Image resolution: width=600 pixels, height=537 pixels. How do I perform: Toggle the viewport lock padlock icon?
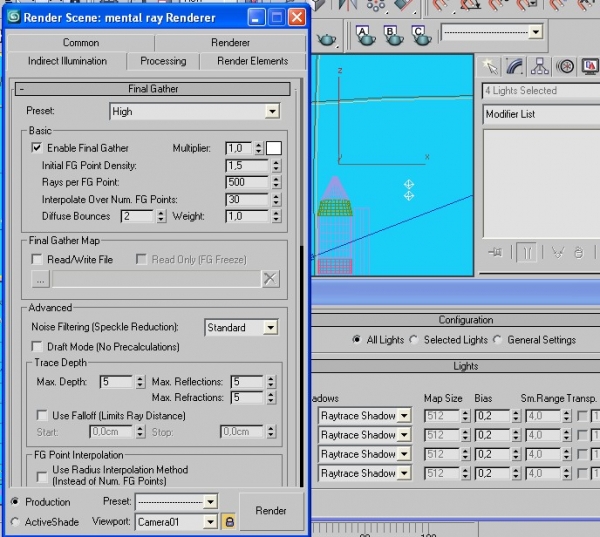click(x=229, y=522)
